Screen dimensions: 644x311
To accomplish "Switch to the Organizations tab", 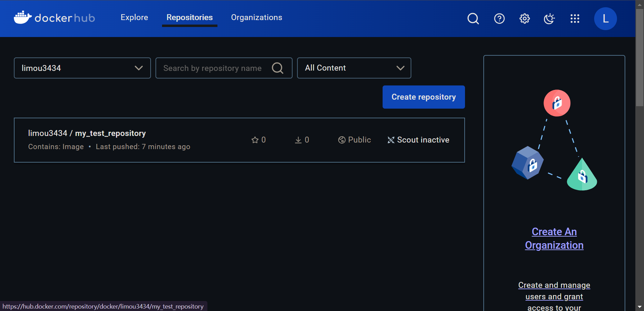I will point(257,18).
